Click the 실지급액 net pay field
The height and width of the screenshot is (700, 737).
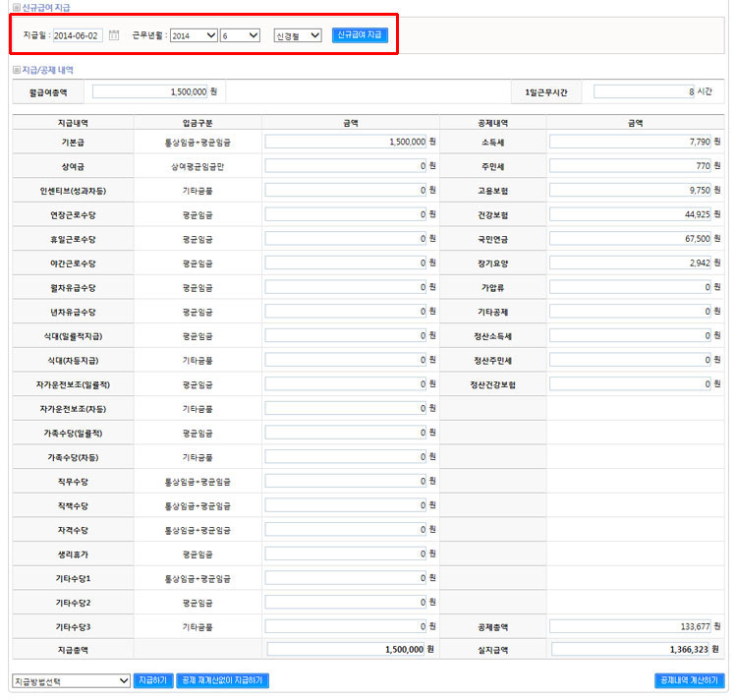tap(630, 649)
